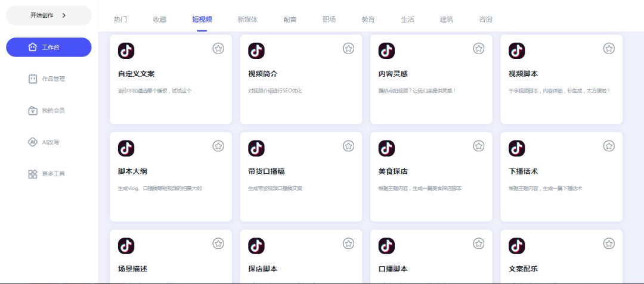Toggle favorite star on 探店脚本

click(x=349, y=244)
